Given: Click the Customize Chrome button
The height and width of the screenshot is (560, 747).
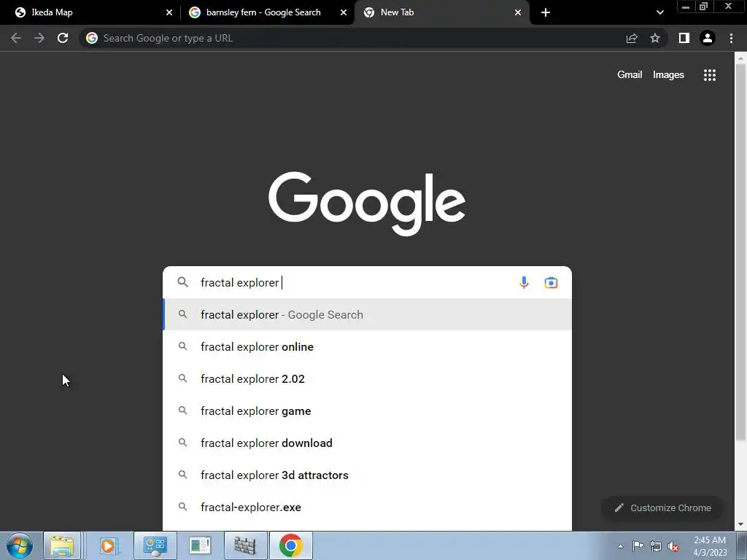Looking at the screenshot, I should pos(662,507).
